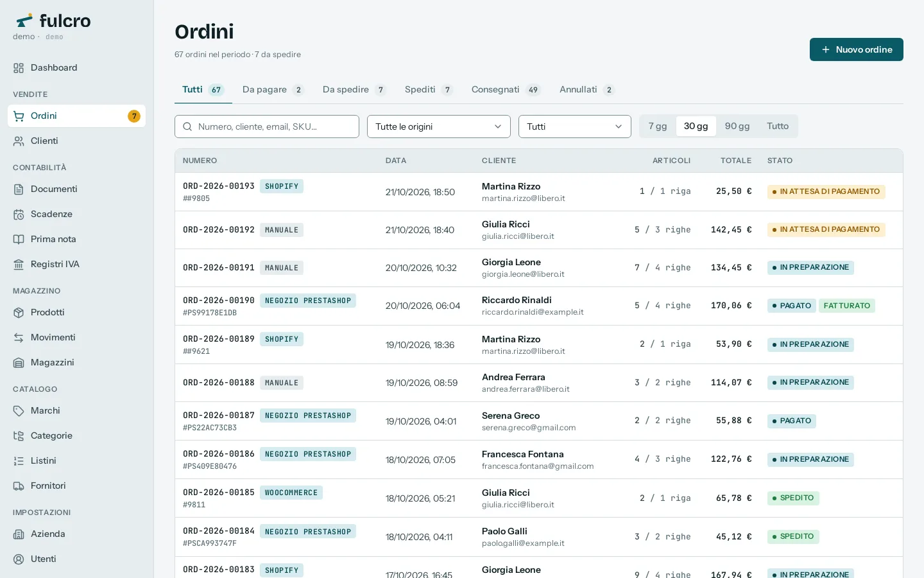Click the Listini list icon

19,461
